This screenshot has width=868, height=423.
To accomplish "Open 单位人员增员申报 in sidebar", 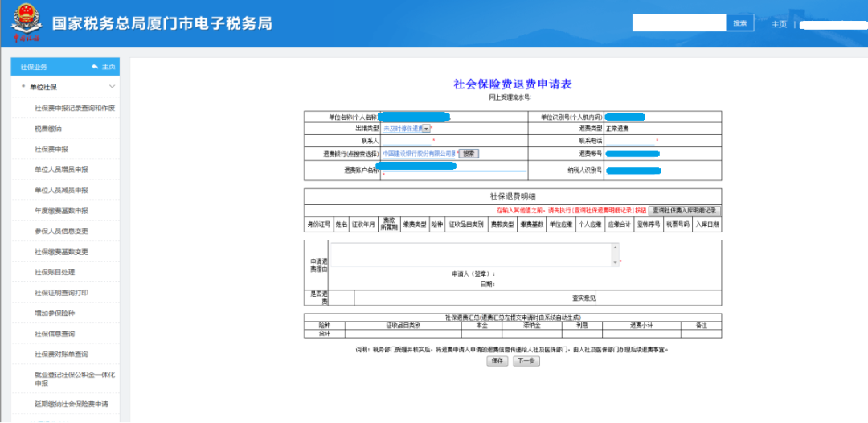I will [61, 170].
